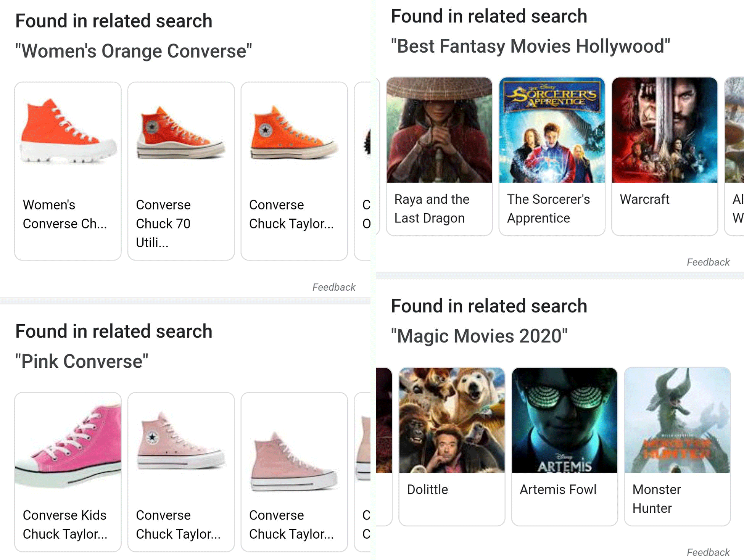Open light pink Chuck Taylor high-top with star logo

click(x=181, y=441)
